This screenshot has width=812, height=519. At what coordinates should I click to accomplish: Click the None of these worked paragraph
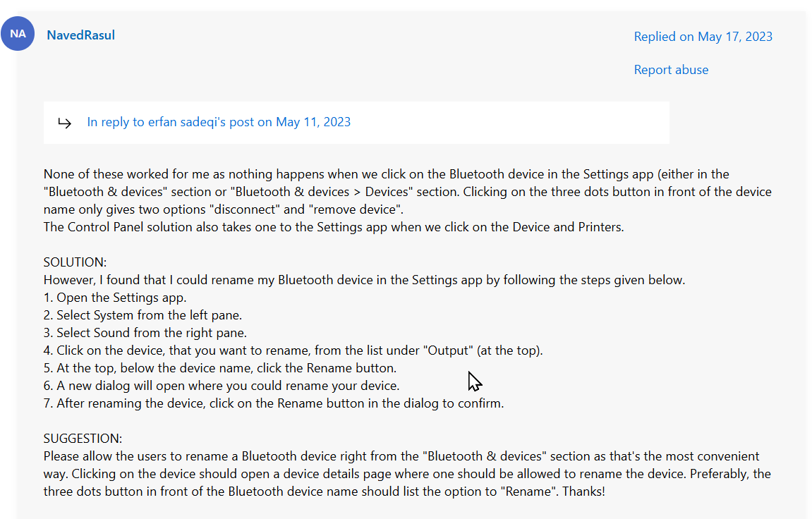(x=408, y=192)
